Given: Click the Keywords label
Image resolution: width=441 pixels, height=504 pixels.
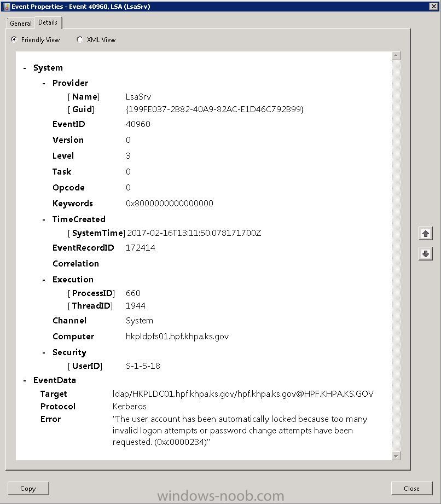Looking at the screenshot, I should pos(73,204).
